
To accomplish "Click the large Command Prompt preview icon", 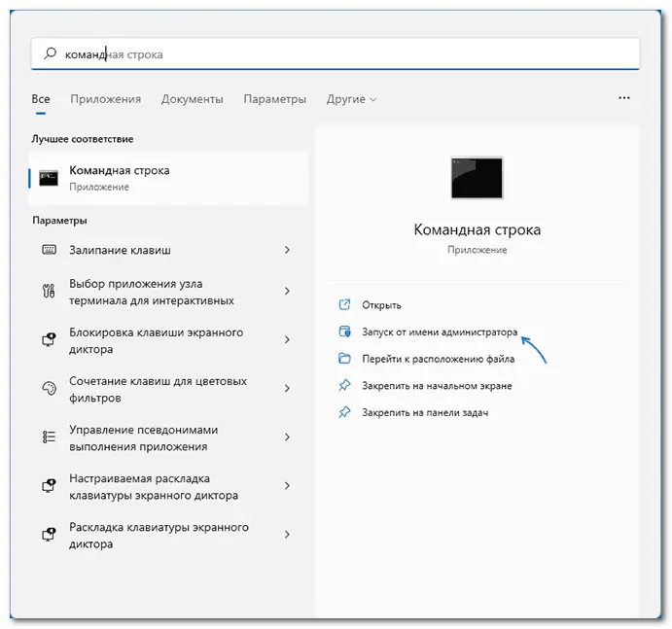I will point(477,178).
